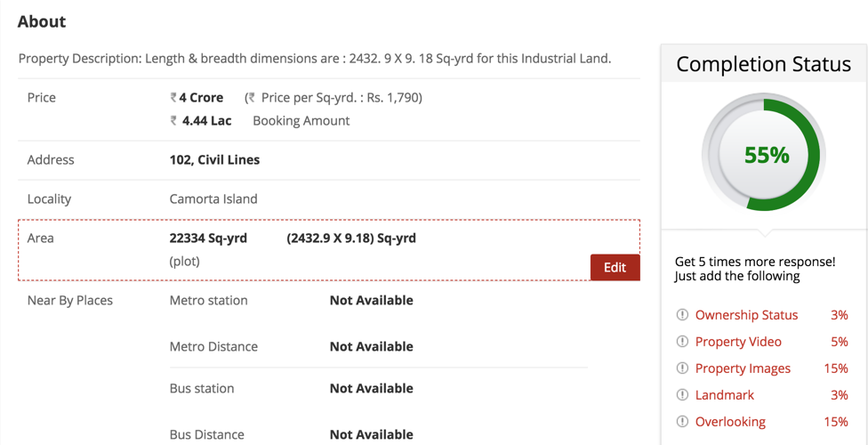Open the Ownership Status link
Viewport: 868px width, 445px height.
pyautogui.click(x=746, y=315)
